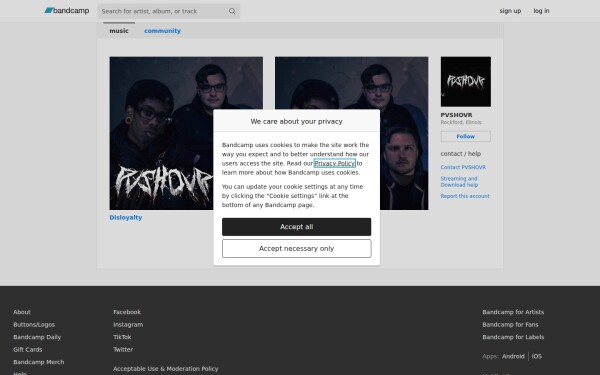Open the second album cover beside Disloyalty
This screenshot has height=375, width=600.
click(351, 133)
